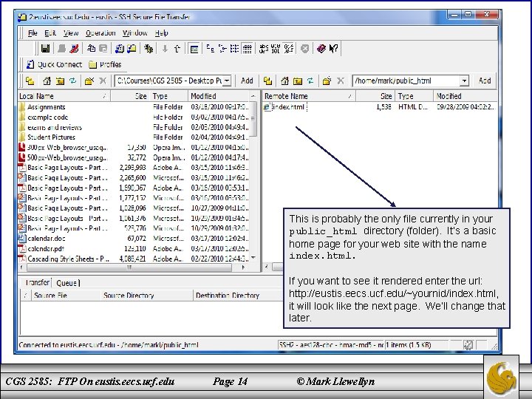
Task: Open the Operation menu
Action: click(x=100, y=33)
